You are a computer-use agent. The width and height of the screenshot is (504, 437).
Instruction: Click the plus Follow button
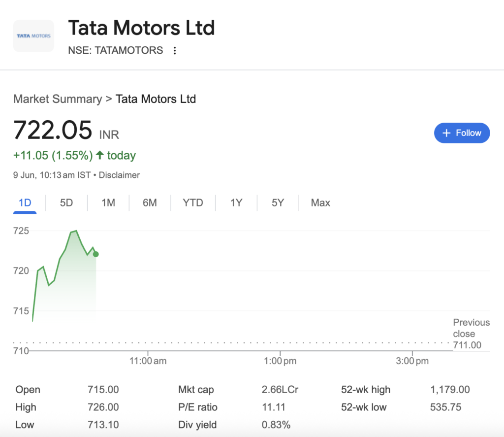(462, 133)
